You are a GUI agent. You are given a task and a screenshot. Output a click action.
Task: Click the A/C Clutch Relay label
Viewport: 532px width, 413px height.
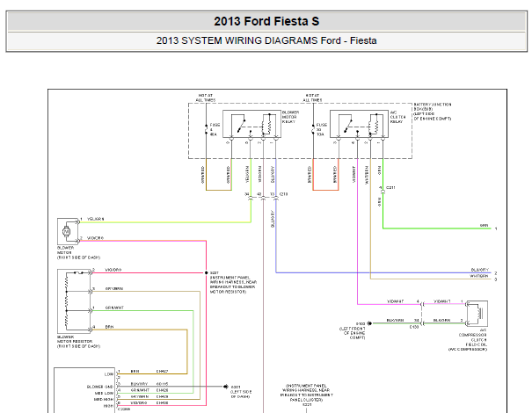(x=397, y=117)
